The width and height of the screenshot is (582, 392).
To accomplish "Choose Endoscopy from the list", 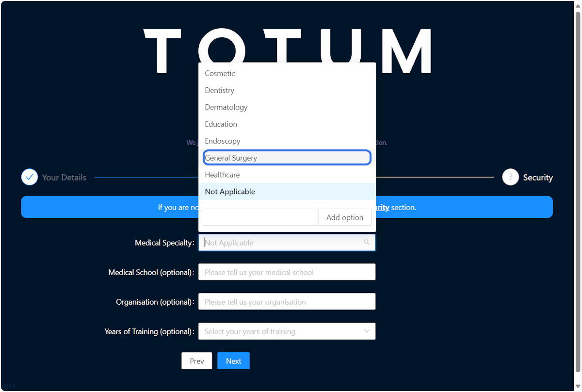I will 287,141.
